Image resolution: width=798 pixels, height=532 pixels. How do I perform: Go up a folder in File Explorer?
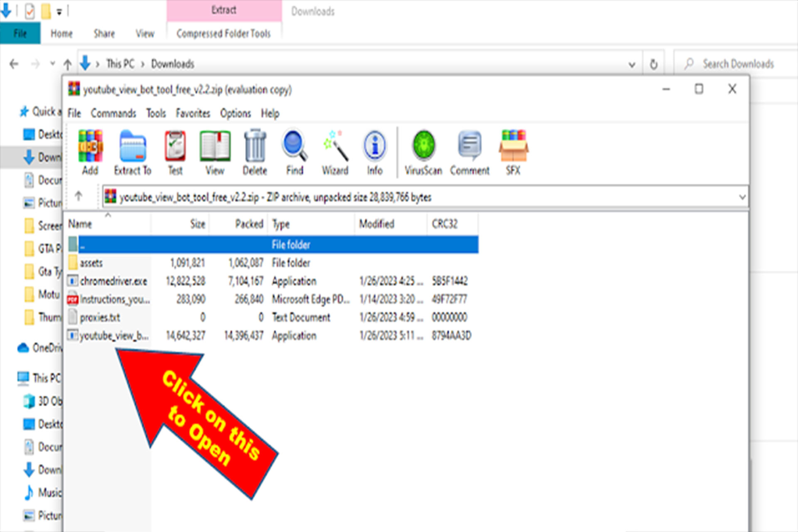(x=67, y=64)
